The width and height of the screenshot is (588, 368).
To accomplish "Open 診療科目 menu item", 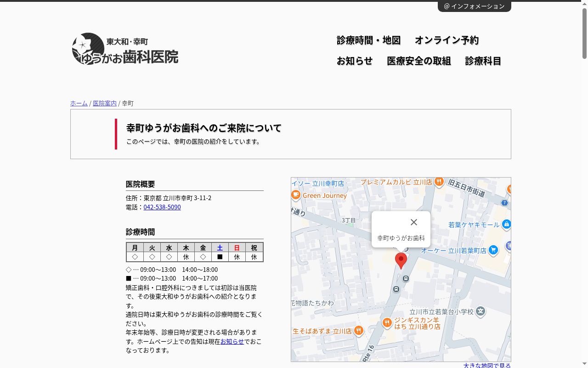I will coord(483,61).
